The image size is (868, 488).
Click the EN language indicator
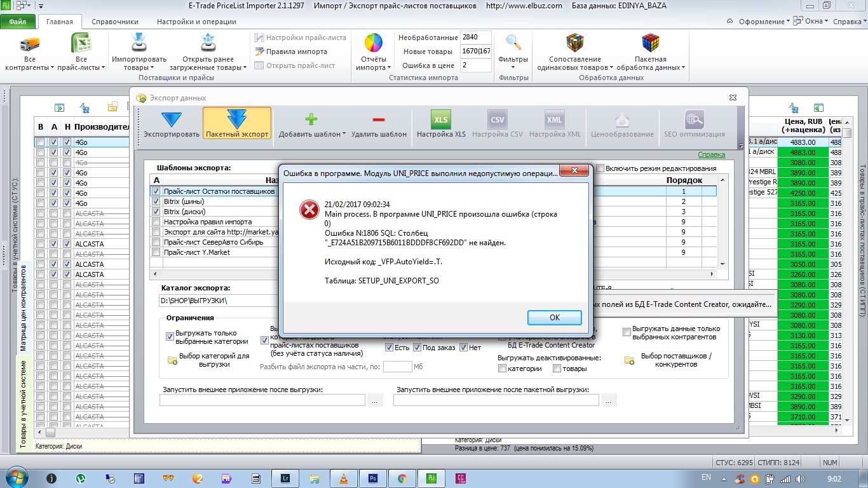point(707,477)
